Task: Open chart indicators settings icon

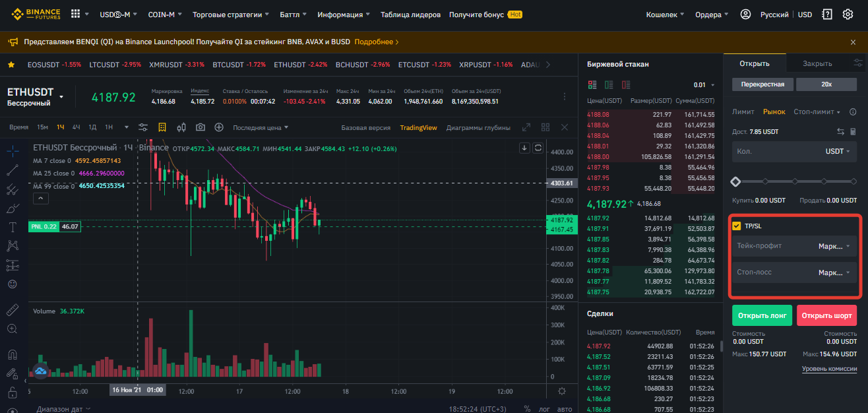Action: tap(143, 127)
